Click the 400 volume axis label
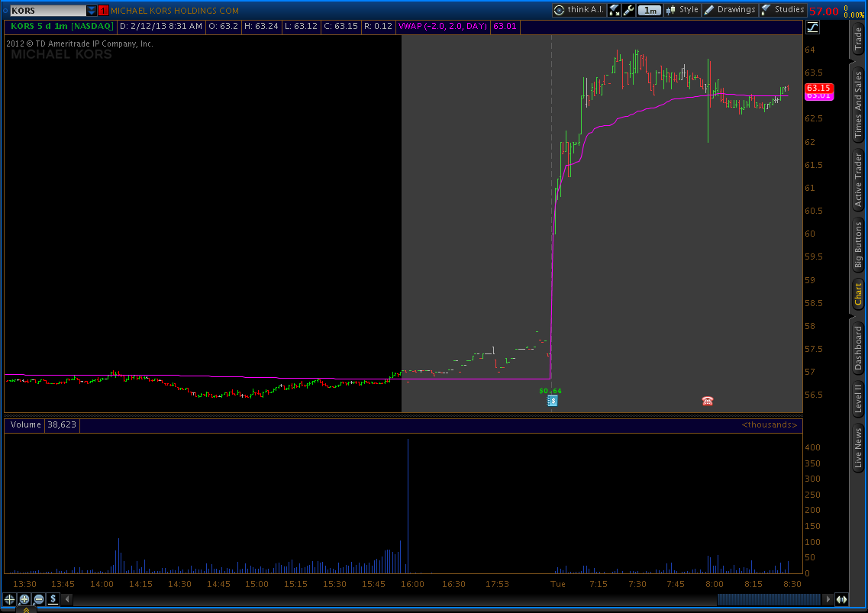 [812, 447]
